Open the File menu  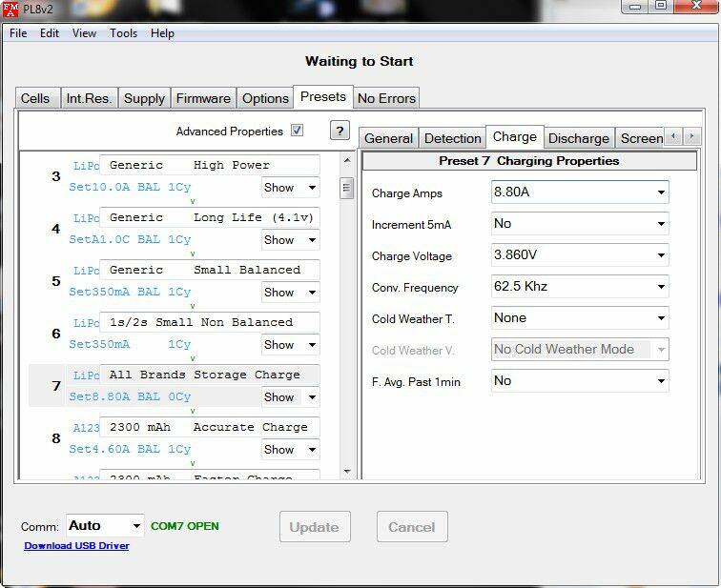[18, 33]
